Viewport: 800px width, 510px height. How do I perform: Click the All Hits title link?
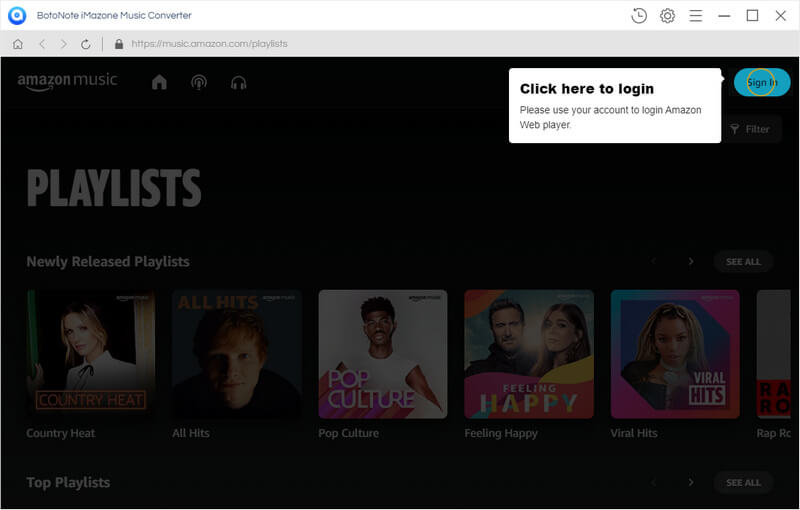(x=191, y=433)
